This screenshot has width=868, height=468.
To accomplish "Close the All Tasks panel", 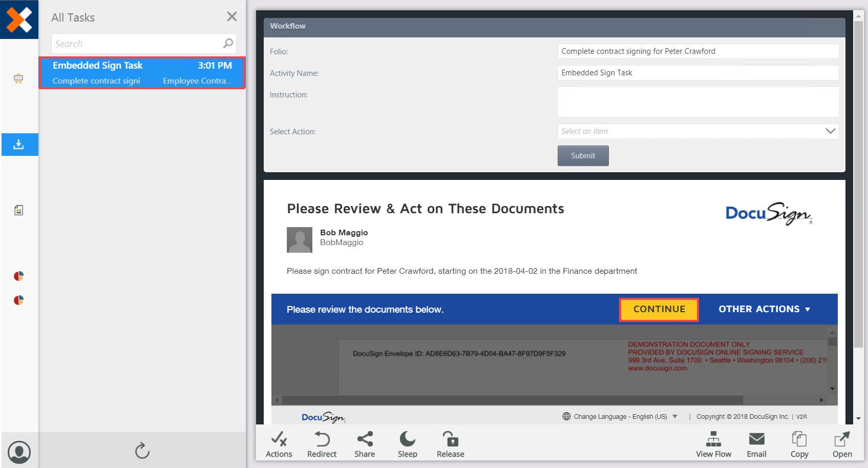I will point(232,17).
